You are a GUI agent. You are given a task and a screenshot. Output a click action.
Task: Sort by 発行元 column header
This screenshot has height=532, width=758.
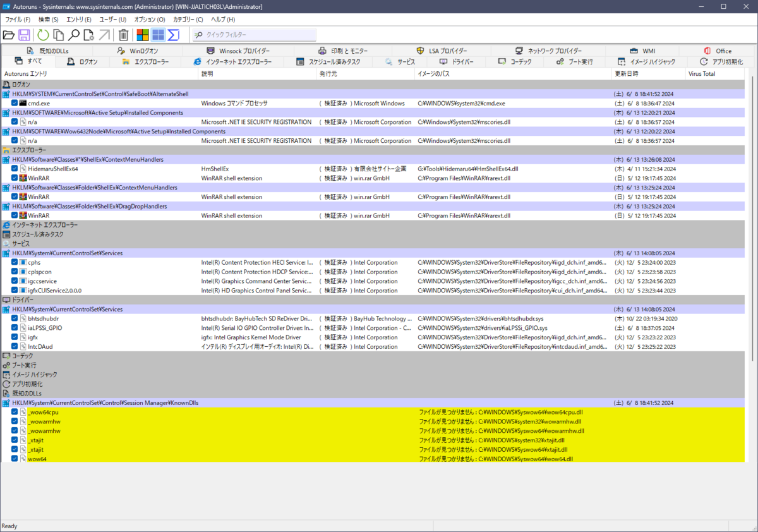click(x=366, y=74)
